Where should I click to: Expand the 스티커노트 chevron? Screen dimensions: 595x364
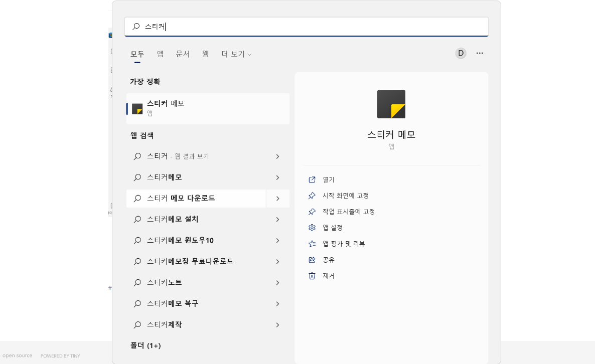point(278,283)
